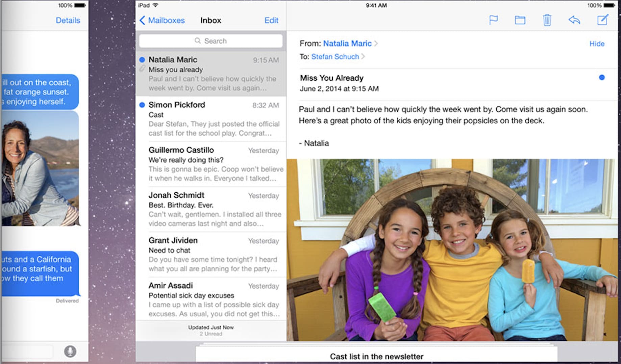
Task: Compose a new message
Action: [x=603, y=20]
